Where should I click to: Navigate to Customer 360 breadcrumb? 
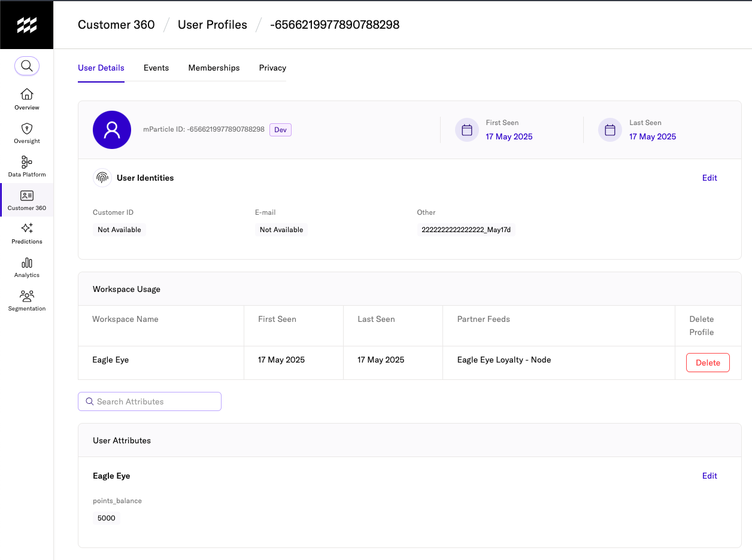[116, 25]
